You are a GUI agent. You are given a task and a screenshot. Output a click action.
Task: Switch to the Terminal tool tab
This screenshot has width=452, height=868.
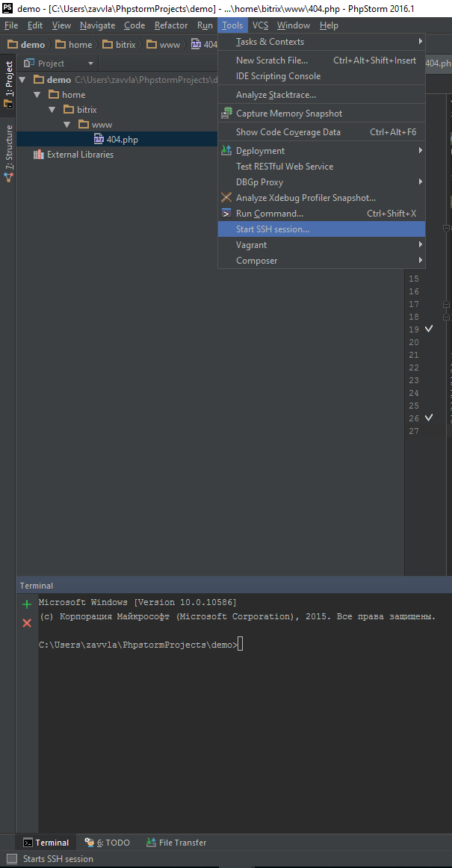pos(46,843)
